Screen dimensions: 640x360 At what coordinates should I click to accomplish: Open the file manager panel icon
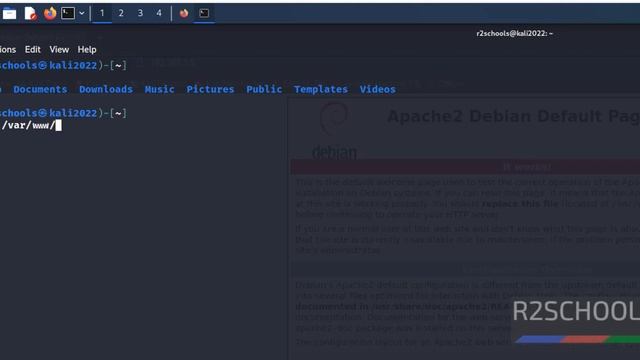(9, 13)
